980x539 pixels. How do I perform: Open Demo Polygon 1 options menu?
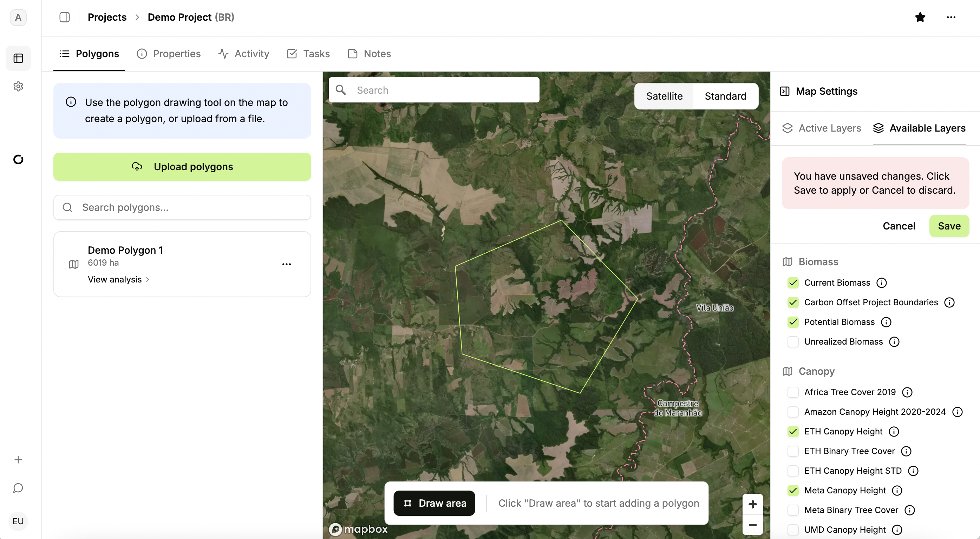tap(287, 264)
